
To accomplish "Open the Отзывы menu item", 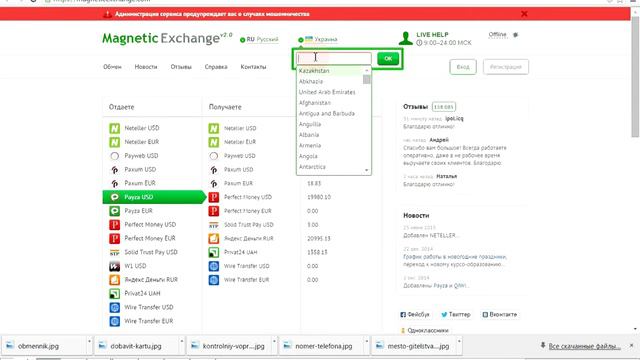I will click(x=181, y=67).
